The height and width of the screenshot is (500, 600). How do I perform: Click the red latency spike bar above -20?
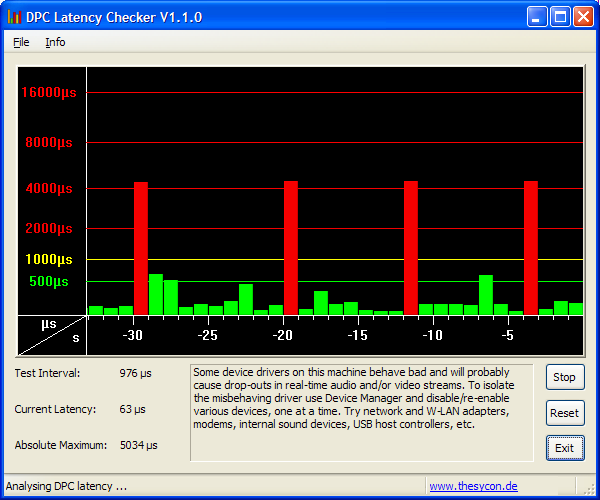tap(291, 248)
